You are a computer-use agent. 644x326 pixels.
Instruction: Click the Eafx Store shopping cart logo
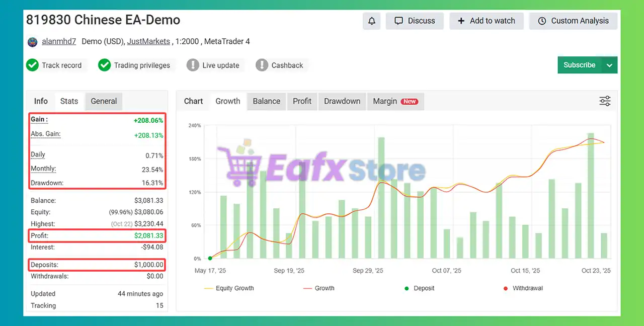point(239,164)
